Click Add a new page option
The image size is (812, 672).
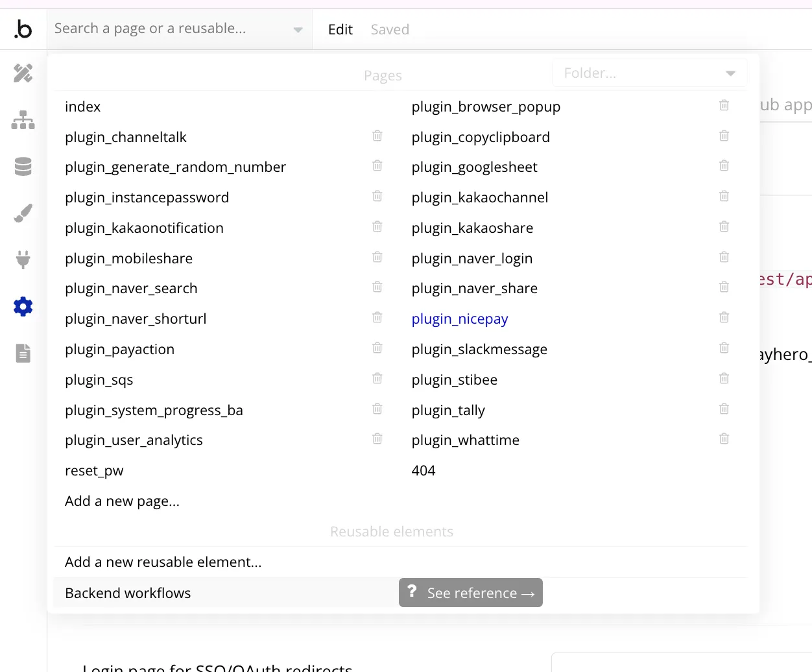click(122, 501)
